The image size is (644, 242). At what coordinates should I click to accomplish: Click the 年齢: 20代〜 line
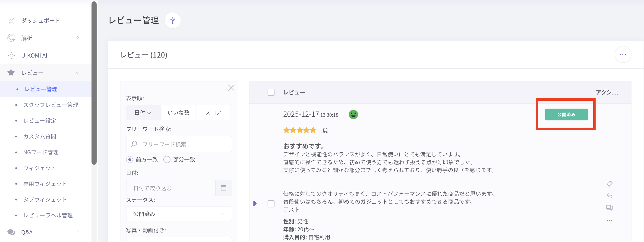(299, 229)
